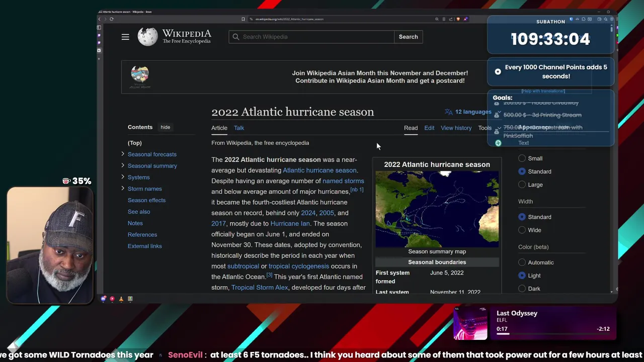The height and width of the screenshot is (362, 644).
Task: Open the fourth taskbar app icon next to VLC
Action: (130, 299)
